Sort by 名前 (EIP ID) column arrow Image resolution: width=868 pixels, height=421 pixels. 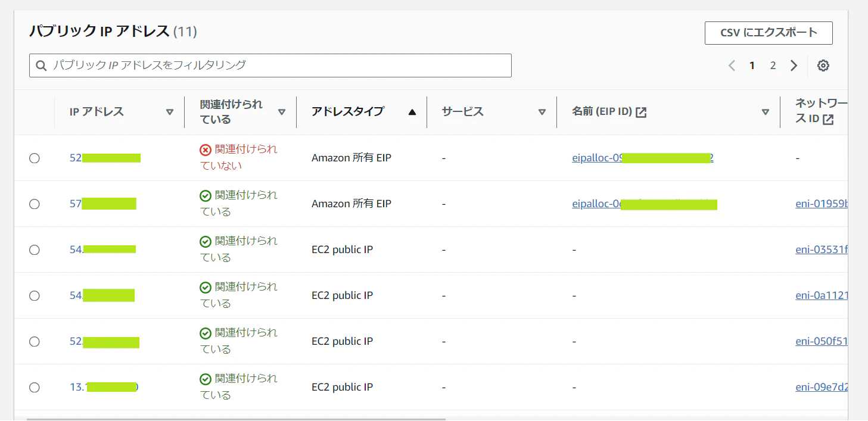point(766,112)
